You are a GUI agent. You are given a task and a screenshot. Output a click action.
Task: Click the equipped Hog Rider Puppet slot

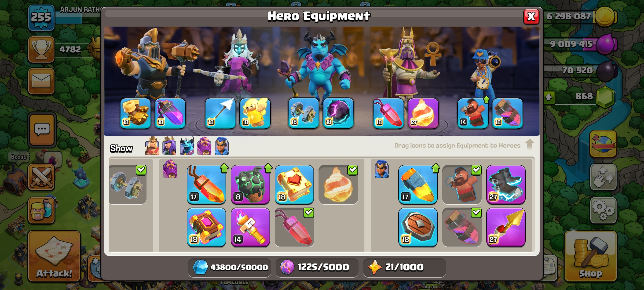pos(462,184)
